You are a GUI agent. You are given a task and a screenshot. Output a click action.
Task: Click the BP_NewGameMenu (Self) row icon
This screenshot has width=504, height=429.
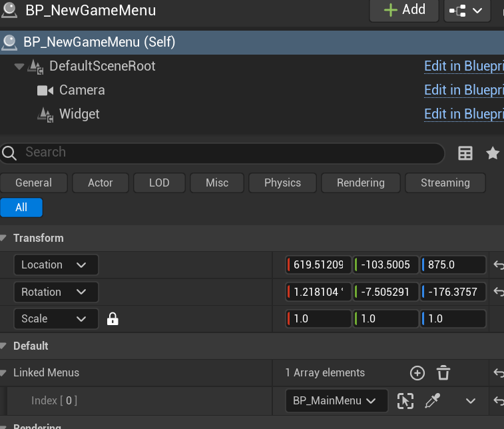[9, 43]
